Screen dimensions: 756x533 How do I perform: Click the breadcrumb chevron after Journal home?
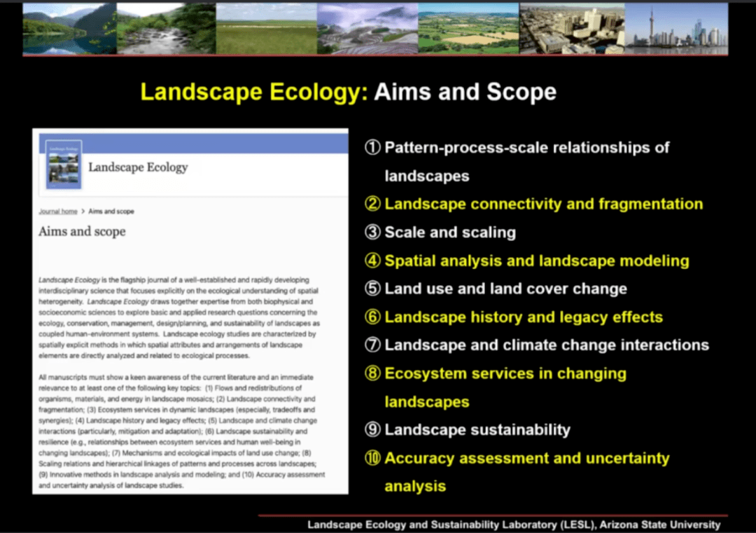pyautogui.click(x=83, y=212)
